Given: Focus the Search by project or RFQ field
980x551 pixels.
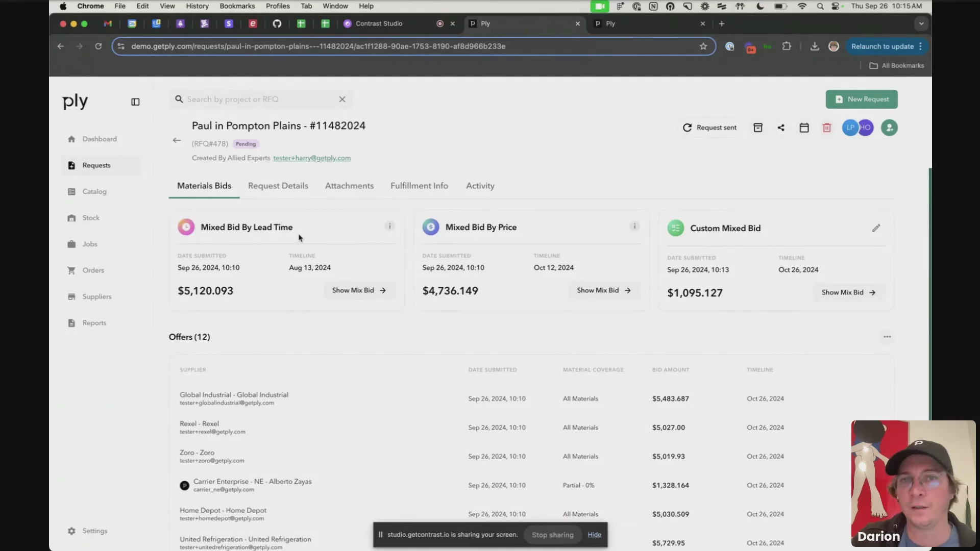Looking at the screenshot, I should pyautogui.click(x=260, y=99).
